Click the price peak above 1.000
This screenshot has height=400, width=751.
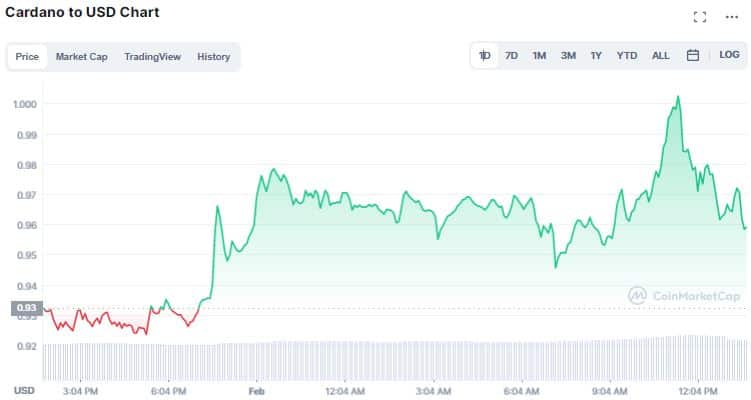pyautogui.click(x=678, y=97)
